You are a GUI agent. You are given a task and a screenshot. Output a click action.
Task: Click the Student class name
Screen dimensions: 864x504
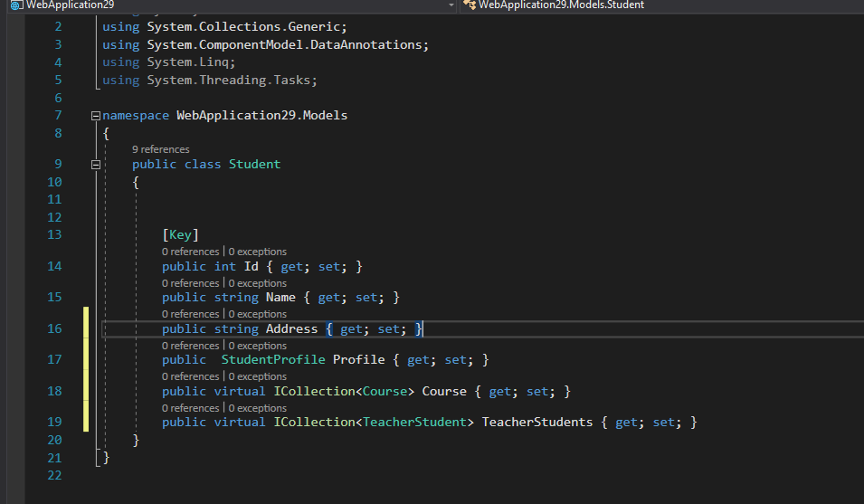254,164
